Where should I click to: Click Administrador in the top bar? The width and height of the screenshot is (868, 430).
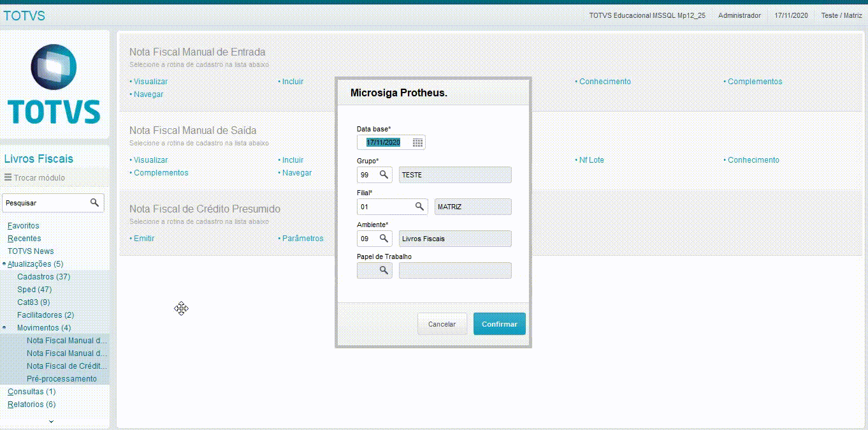(739, 15)
